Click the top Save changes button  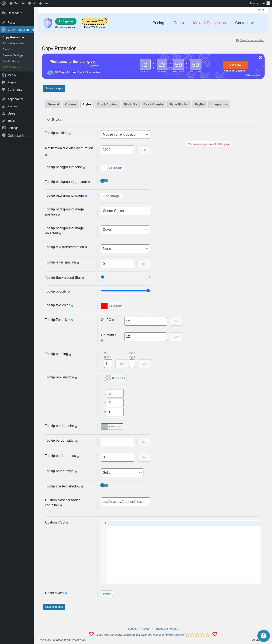(54, 88)
